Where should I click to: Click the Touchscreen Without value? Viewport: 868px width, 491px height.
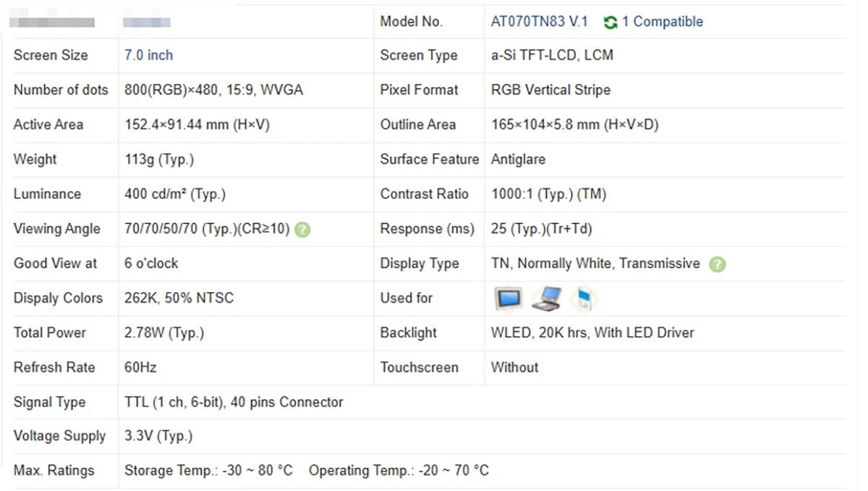514,367
